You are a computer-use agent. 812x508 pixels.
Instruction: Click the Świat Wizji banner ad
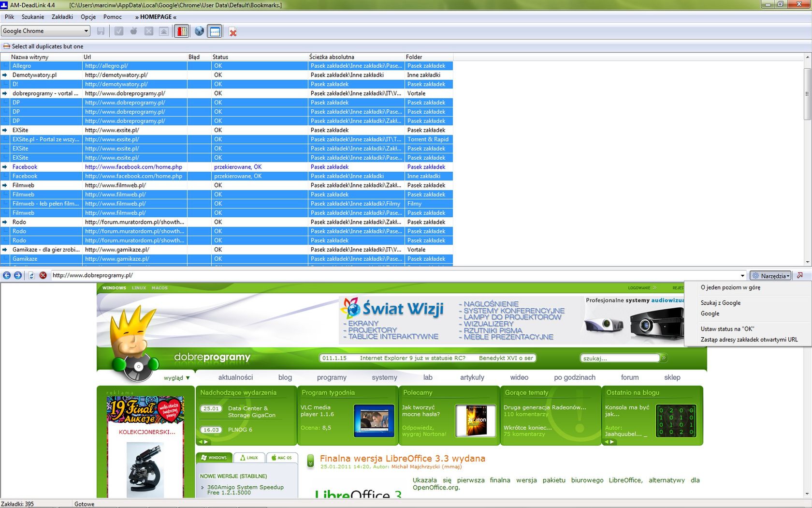click(511, 320)
